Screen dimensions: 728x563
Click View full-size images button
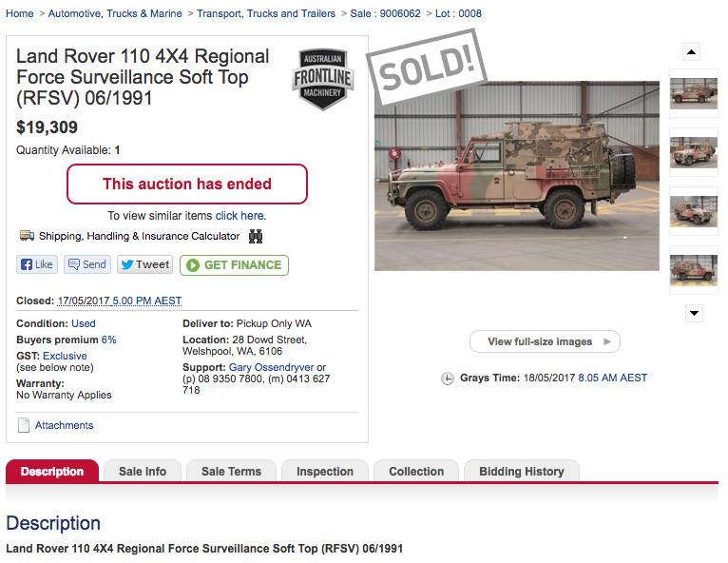[545, 341]
